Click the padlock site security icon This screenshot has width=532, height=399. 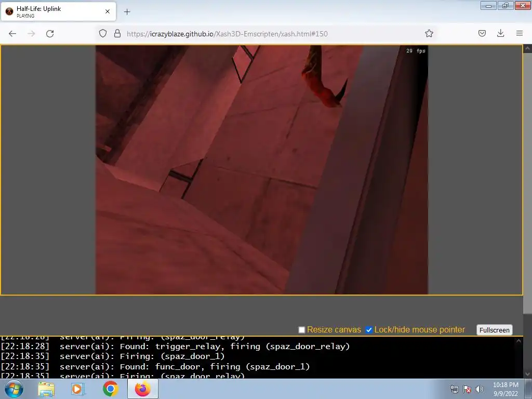coord(117,34)
